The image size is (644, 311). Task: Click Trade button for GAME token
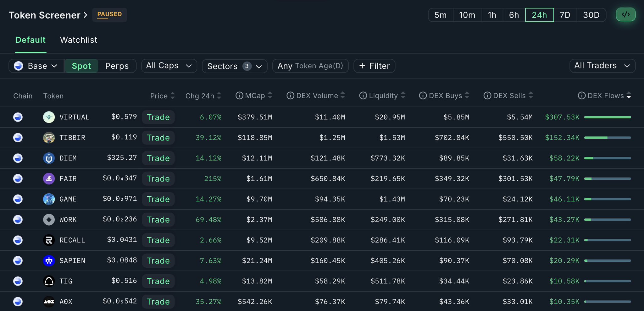(158, 199)
